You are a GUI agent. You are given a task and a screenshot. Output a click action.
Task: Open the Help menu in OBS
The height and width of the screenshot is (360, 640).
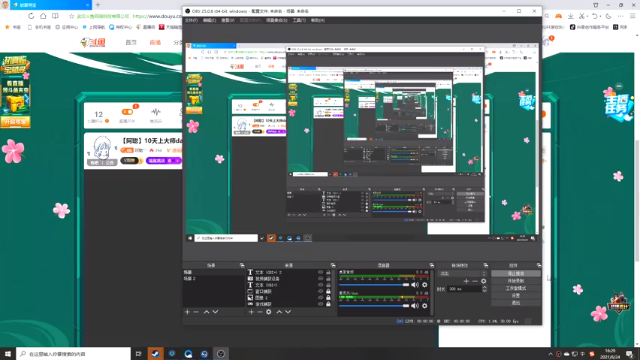click(x=318, y=20)
